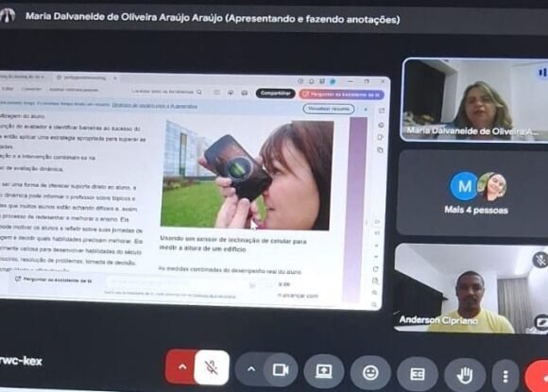Select Anderson Cipriano's video tile
The height and width of the screenshot is (392, 548).
click(471, 289)
